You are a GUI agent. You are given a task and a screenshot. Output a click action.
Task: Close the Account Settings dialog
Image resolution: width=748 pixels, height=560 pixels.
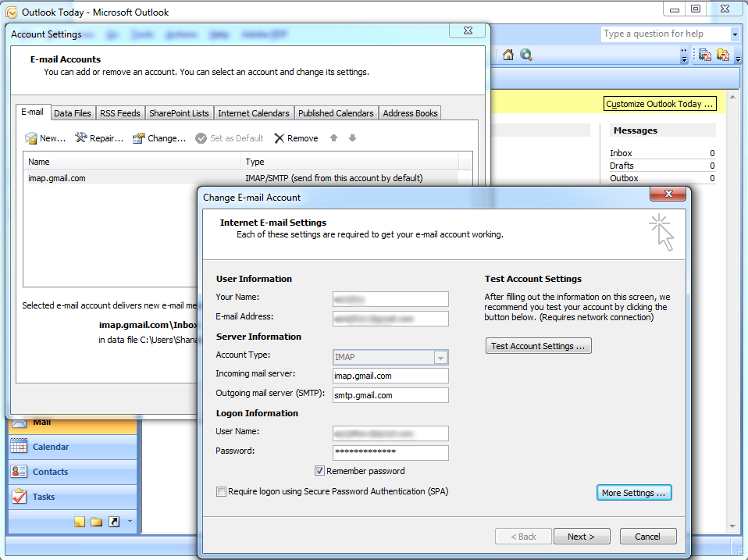coord(468,30)
